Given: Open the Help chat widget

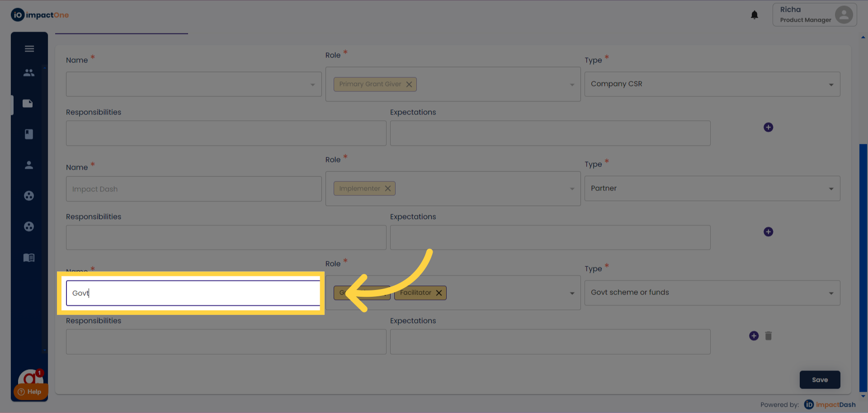Looking at the screenshot, I should (30, 391).
